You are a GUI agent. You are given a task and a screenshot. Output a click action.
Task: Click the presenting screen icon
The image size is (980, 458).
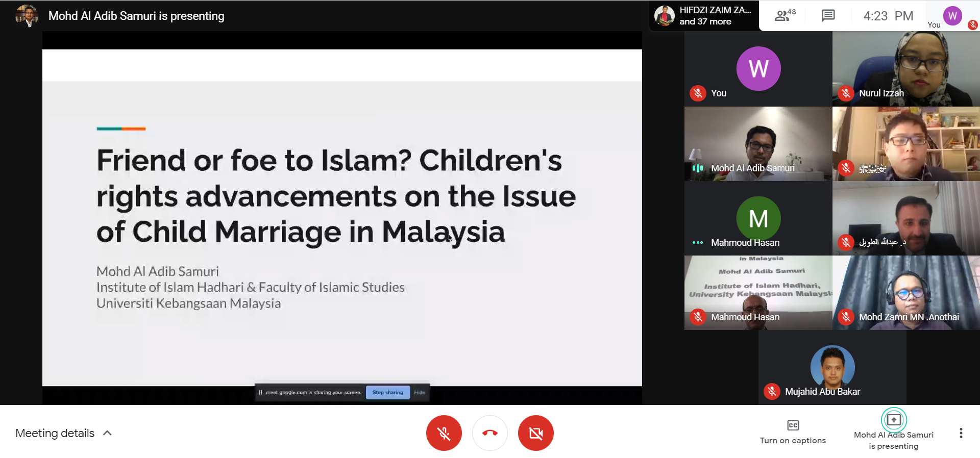coord(893,420)
